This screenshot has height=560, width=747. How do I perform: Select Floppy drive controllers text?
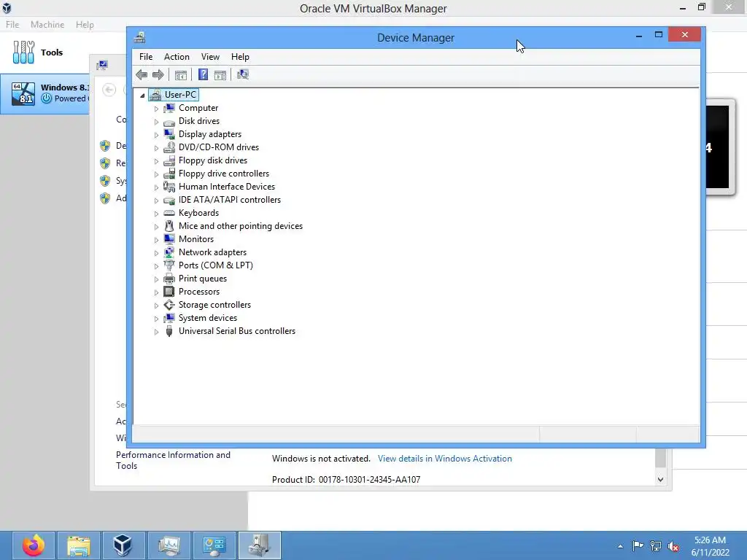click(x=224, y=174)
